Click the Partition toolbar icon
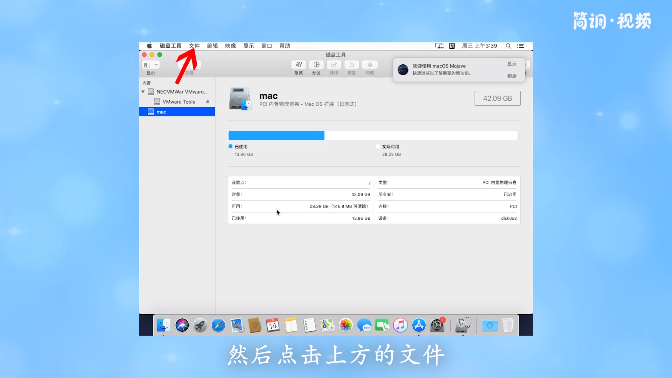The width and height of the screenshot is (672, 378). tap(316, 65)
